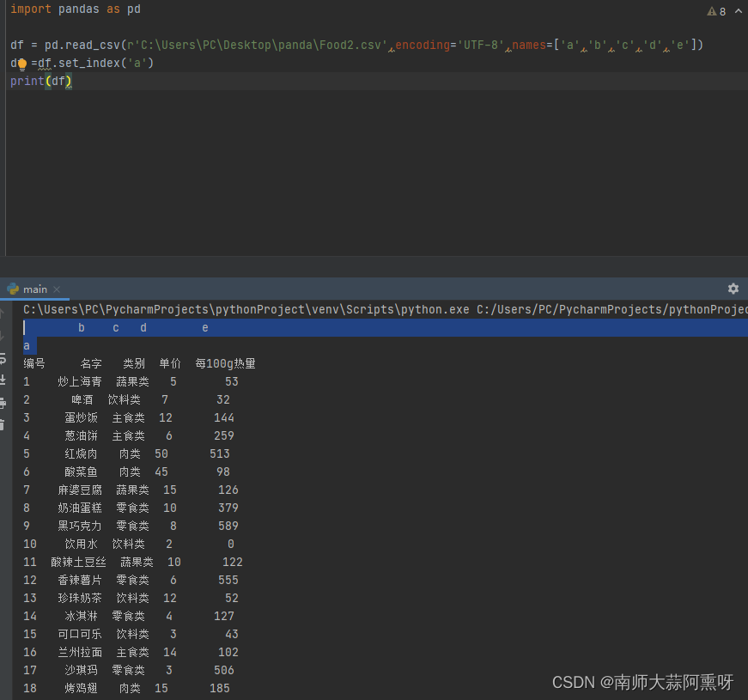
Task: Toggle soft-wrap in run console
Action: [x=3, y=358]
